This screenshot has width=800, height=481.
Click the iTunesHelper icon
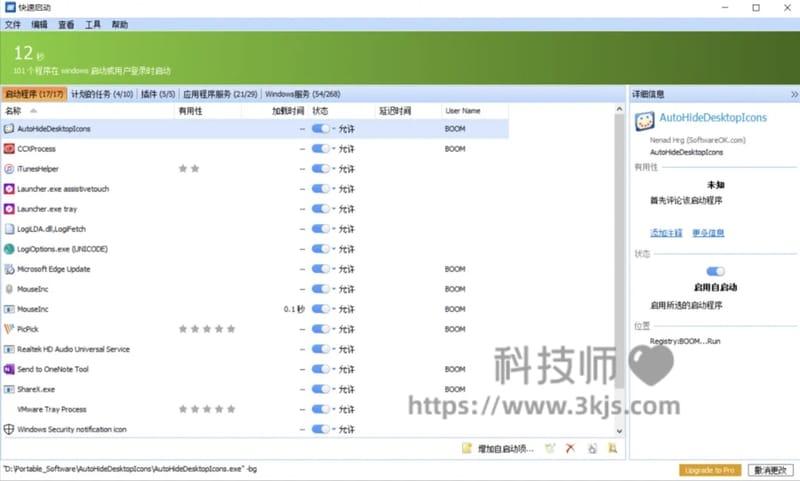coord(9,169)
